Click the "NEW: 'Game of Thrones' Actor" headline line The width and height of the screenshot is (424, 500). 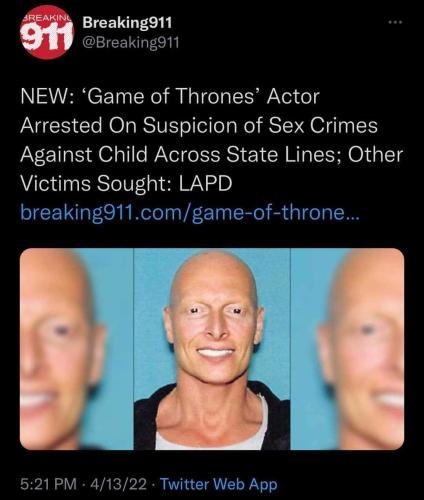click(x=170, y=97)
